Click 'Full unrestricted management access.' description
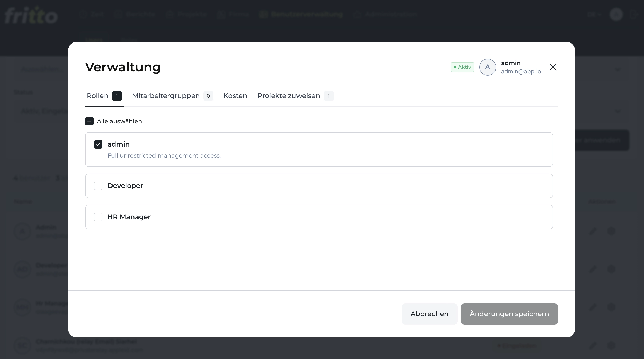This screenshot has width=644, height=359. pos(164,155)
